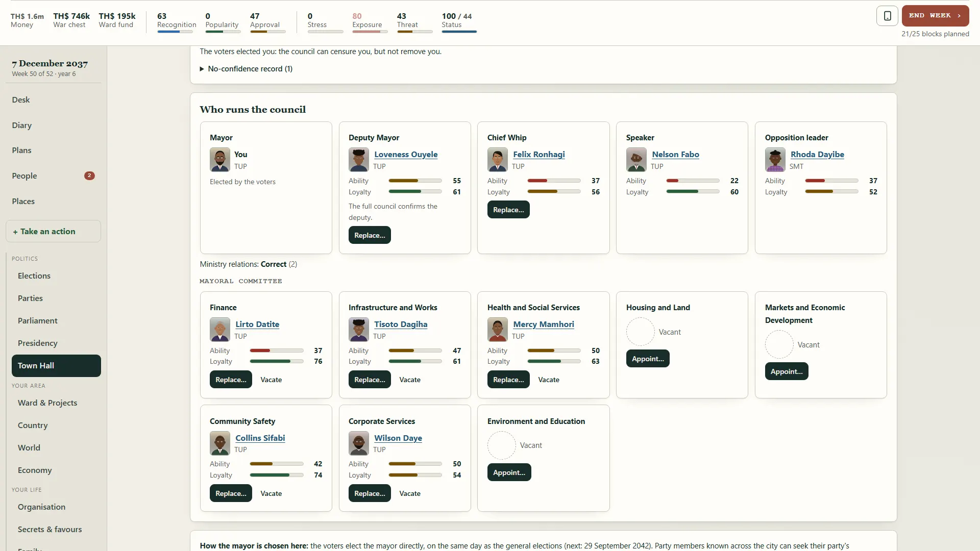
Task: Click the date 7 December 2037
Action: click(x=50, y=64)
